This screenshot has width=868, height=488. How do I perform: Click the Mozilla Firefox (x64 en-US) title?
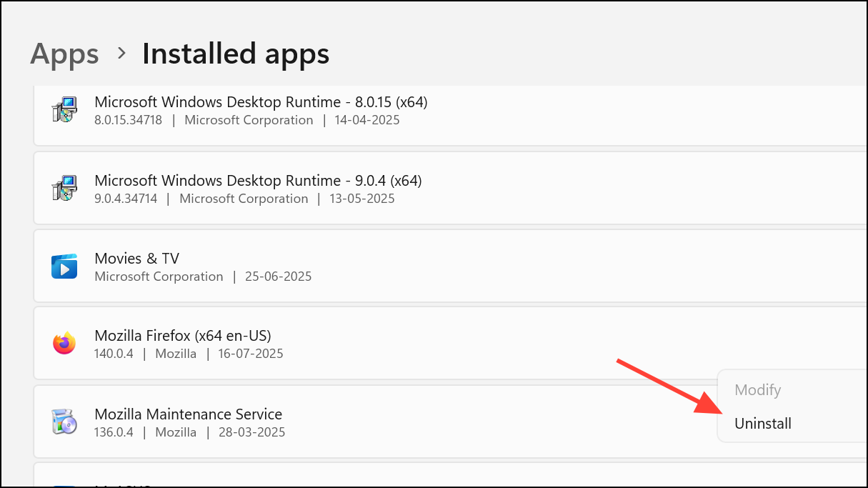(x=183, y=335)
